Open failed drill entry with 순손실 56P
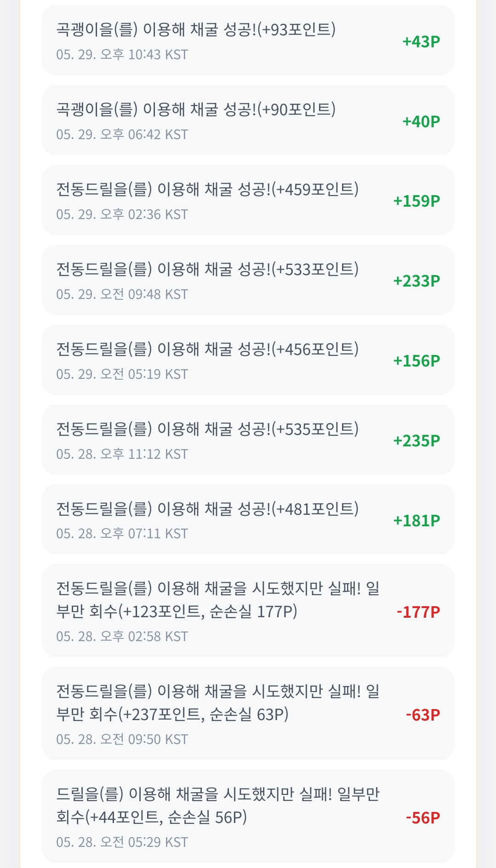496x868 pixels. click(248, 817)
